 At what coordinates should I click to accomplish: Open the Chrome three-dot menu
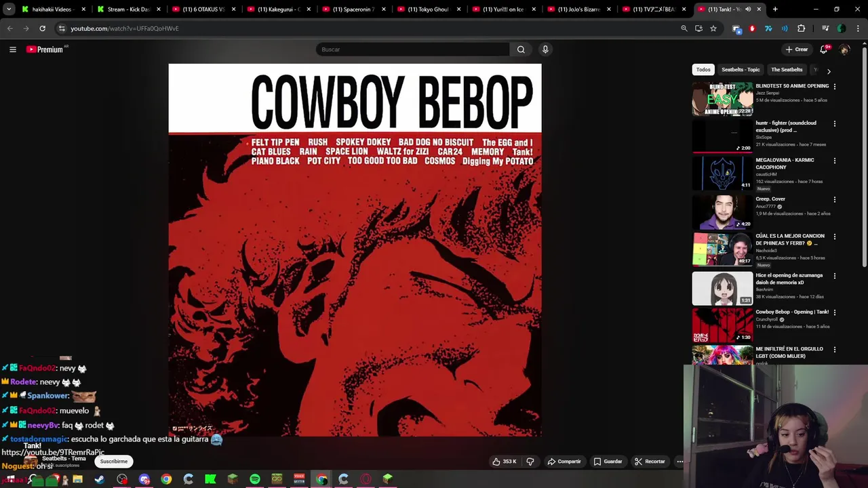coord(858,28)
